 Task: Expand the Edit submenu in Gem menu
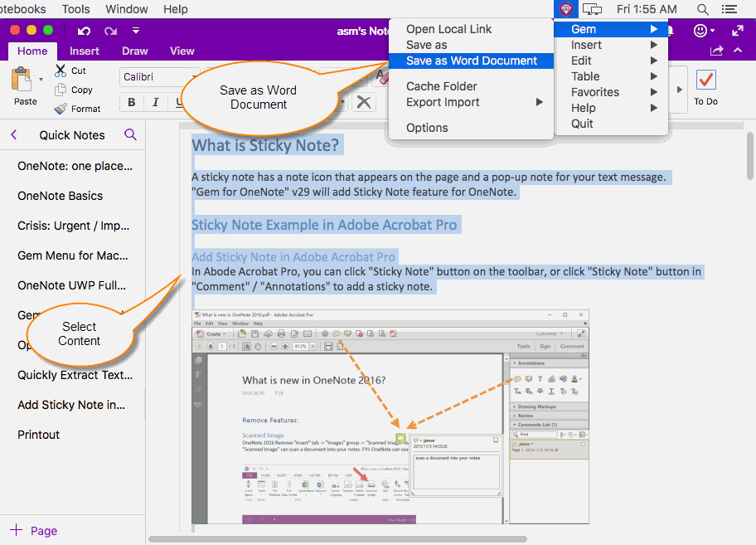[612, 61]
